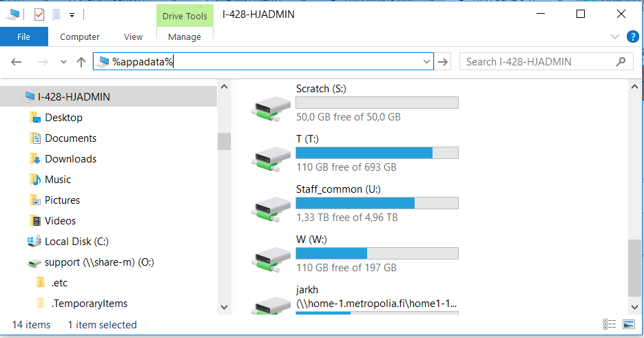
Task: Open the Staff_common (U:) drive
Action: 355,204
